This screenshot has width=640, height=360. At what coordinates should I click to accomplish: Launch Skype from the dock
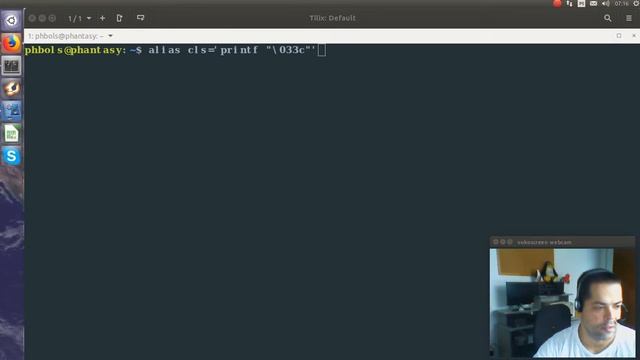(11, 156)
